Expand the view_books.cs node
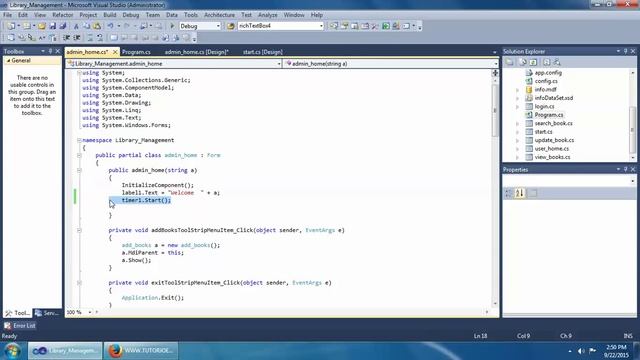This screenshot has width=640, height=360. tap(518, 157)
